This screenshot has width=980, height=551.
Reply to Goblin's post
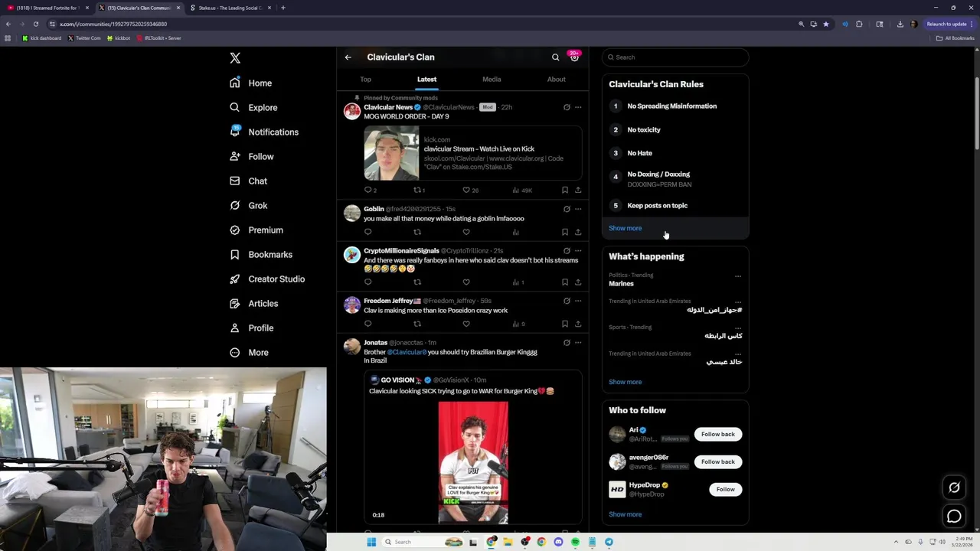click(368, 232)
